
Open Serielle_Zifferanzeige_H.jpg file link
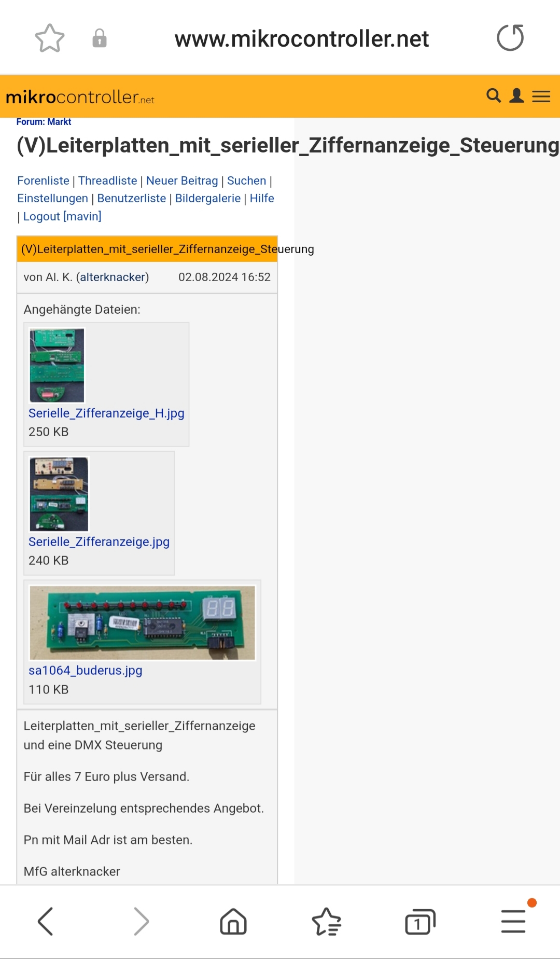(106, 413)
